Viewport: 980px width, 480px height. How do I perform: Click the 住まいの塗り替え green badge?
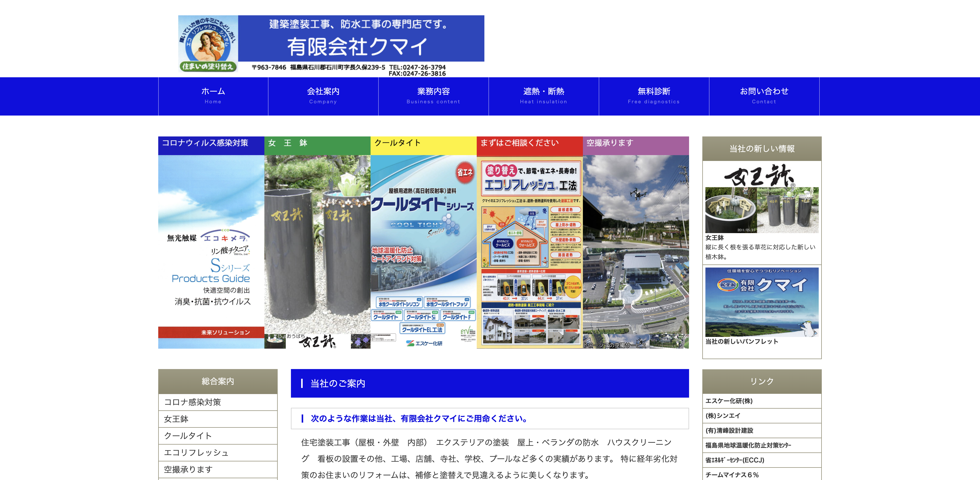point(208,67)
